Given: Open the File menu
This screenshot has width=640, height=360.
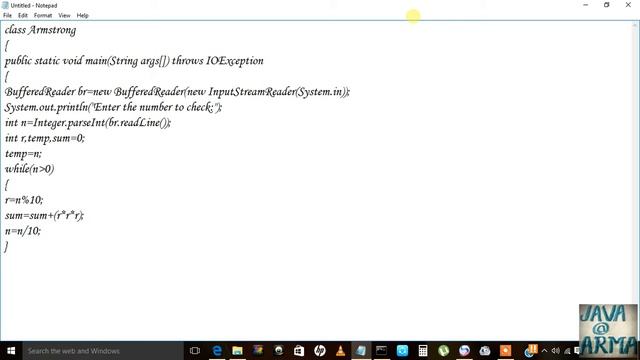Looking at the screenshot, I should pyautogui.click(x=7, y=16).
